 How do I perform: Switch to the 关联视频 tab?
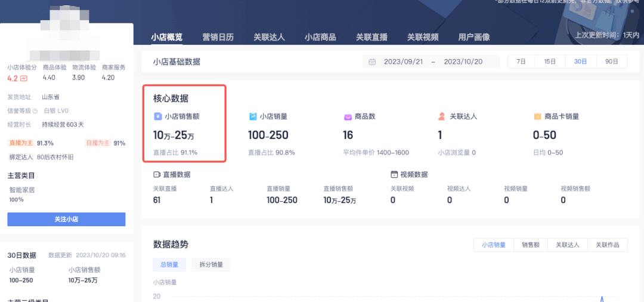coord(423,38)
